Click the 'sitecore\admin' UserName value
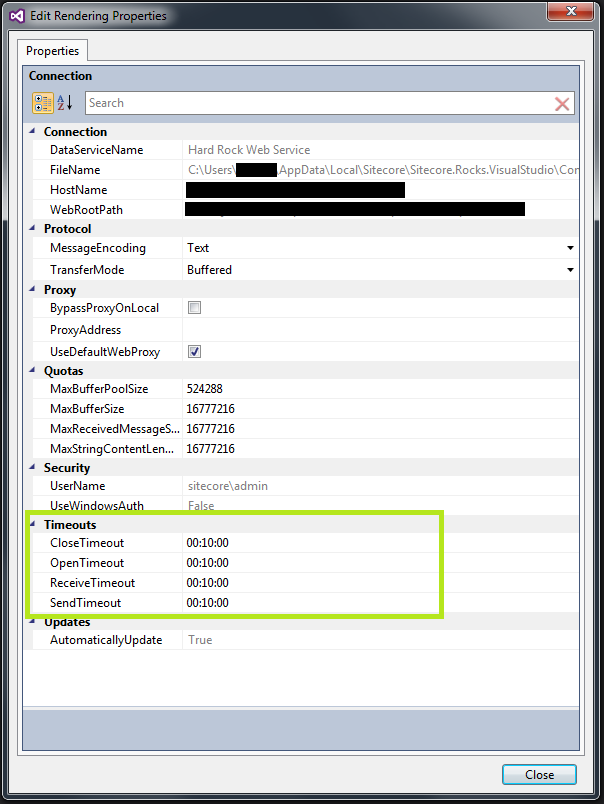This screenshot has height=804, width=604. (x=228, y=486)
